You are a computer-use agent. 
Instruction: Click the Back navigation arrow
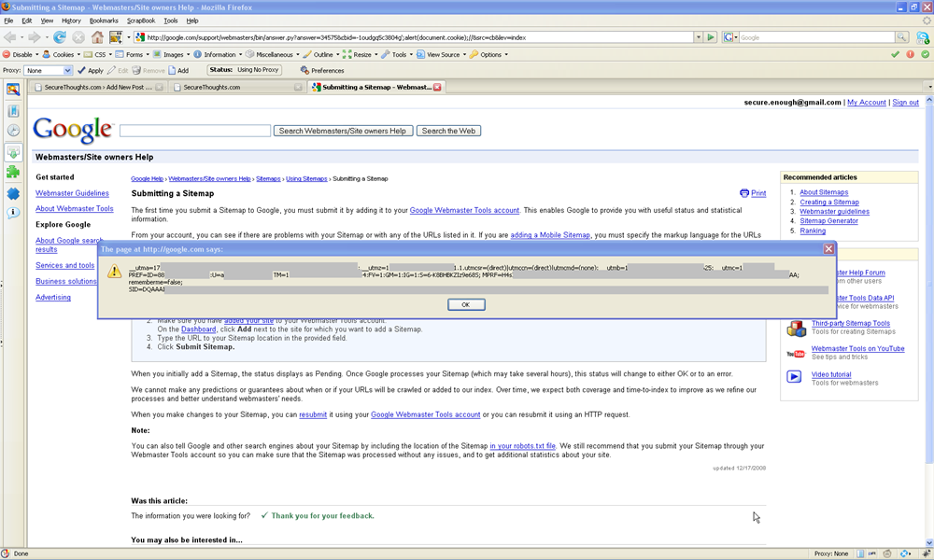click(10, 37)
